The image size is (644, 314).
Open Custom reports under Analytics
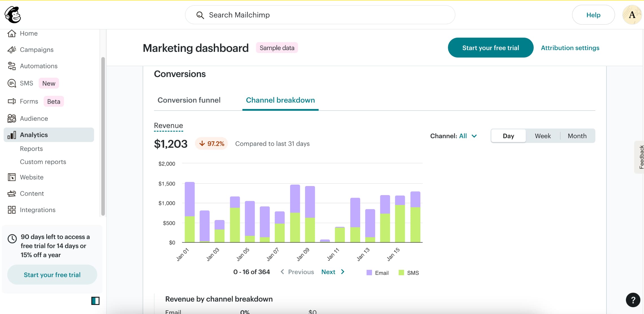pos(43,162)
